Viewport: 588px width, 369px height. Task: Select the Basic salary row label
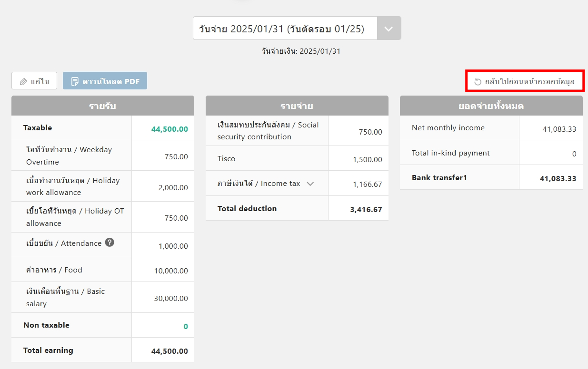click(x=65, y=297)
